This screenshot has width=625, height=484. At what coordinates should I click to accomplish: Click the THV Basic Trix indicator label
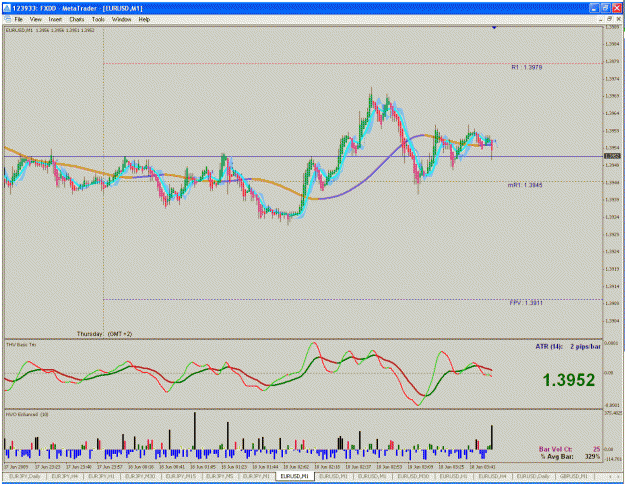coord(21,344)
